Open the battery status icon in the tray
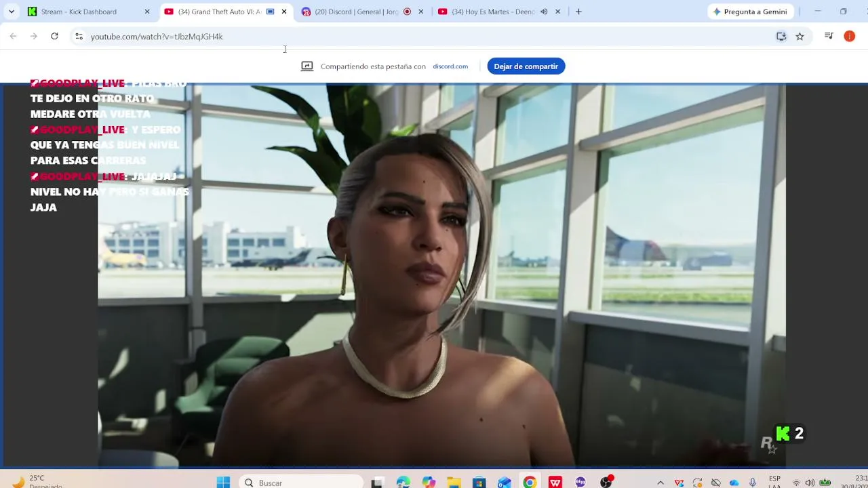The image size is (868, 488). (825, 483)
